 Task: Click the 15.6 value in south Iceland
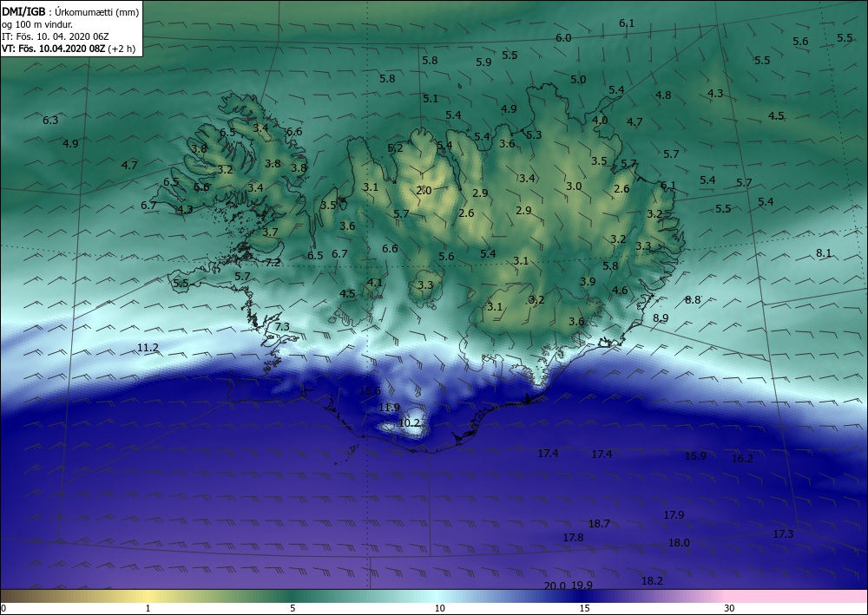(370, 391)
